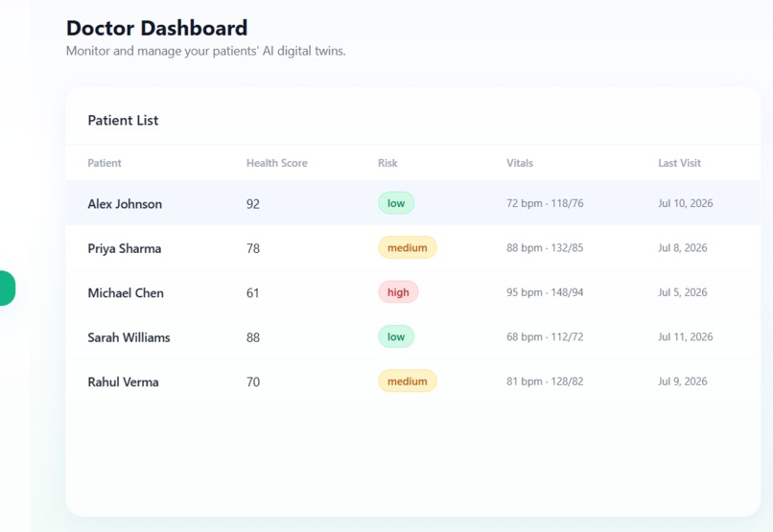This screenshot has height=532, width=773.
Task: Click the Patient column header
Action: (105, 163)
